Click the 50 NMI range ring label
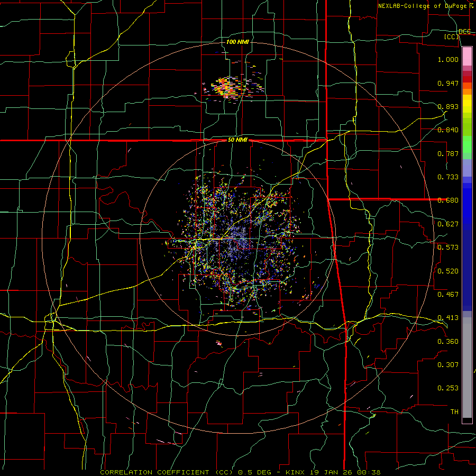Image resolution: width=476 pixels, height=476 pixels. click(237, 140)
